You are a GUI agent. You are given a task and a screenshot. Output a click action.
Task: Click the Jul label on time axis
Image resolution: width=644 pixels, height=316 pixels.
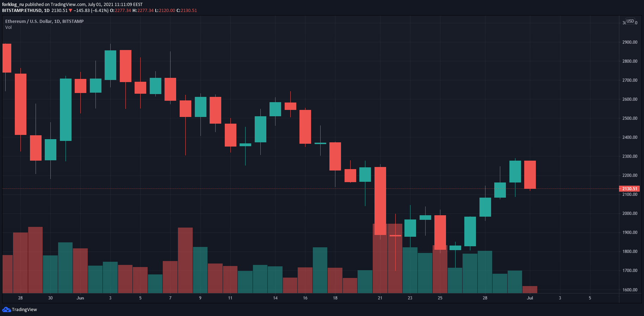(530, 298)
